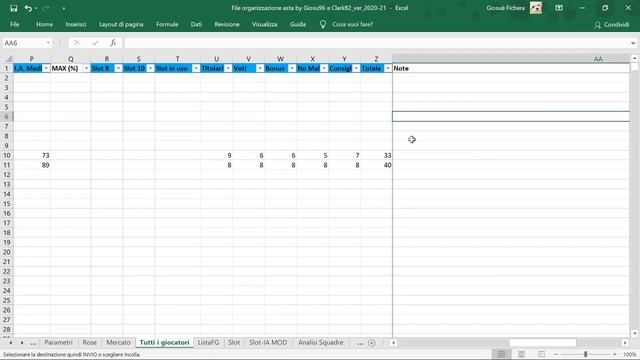
Task: Click the next sheet navigation arrow
Action: tap(22, 343)
